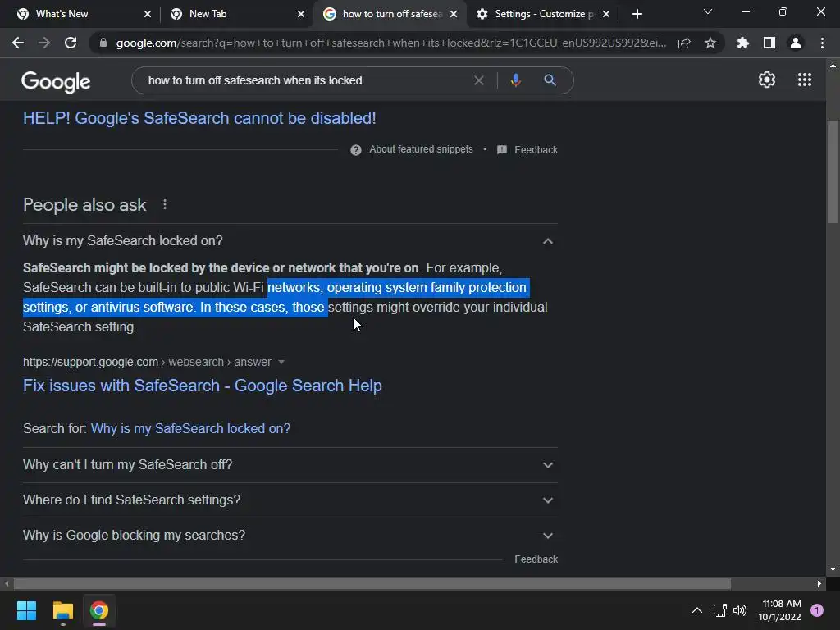Open the support.google.com result dropdown arrow
This screenshot has width=840, height=630.
(x=281, y=362)
